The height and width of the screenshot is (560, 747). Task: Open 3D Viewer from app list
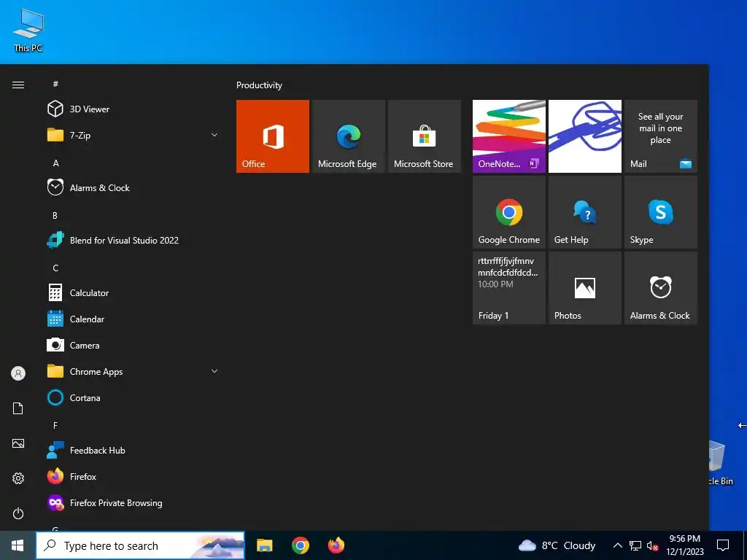[133, 109]
